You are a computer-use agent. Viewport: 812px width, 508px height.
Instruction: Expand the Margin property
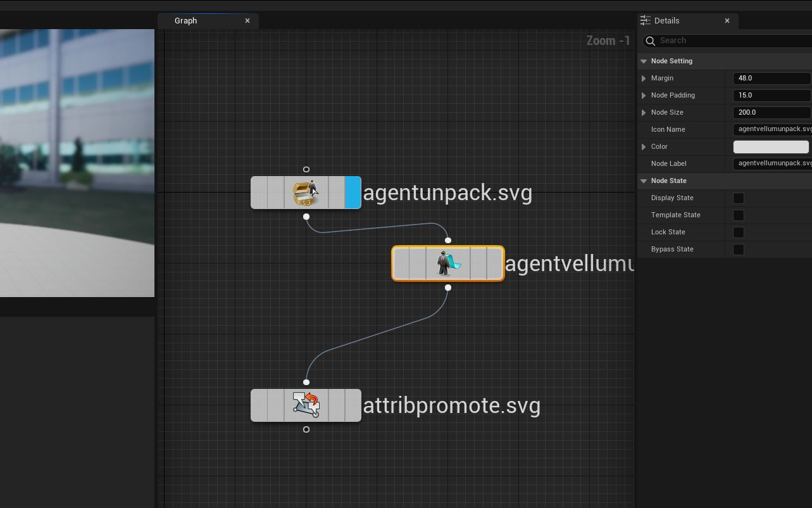[644, 79]
